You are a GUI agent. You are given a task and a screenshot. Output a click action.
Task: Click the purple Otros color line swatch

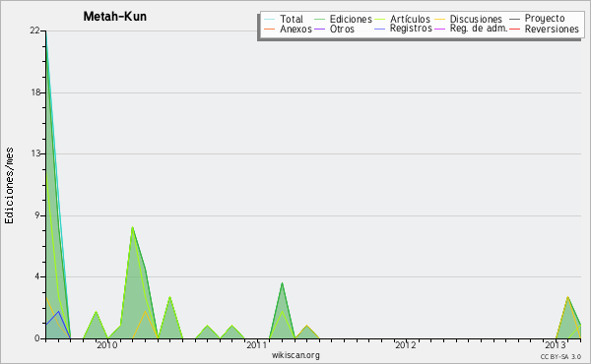pos(319,29)
